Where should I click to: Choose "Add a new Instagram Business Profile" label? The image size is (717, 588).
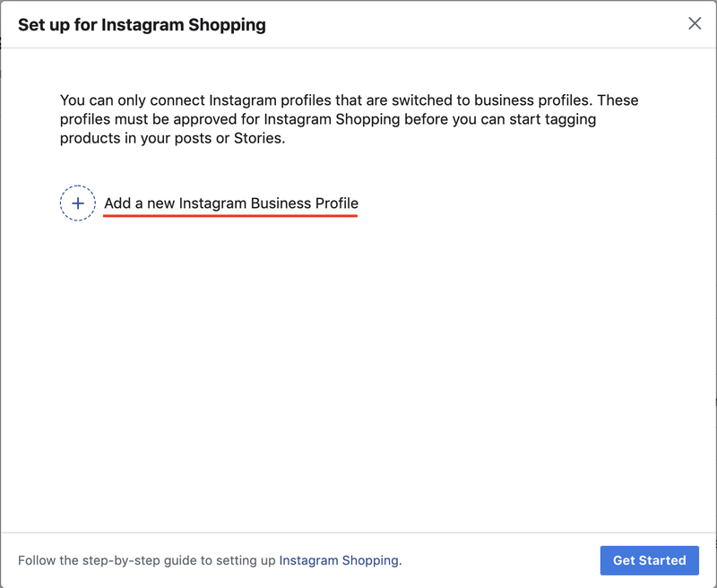click(230, 203)
